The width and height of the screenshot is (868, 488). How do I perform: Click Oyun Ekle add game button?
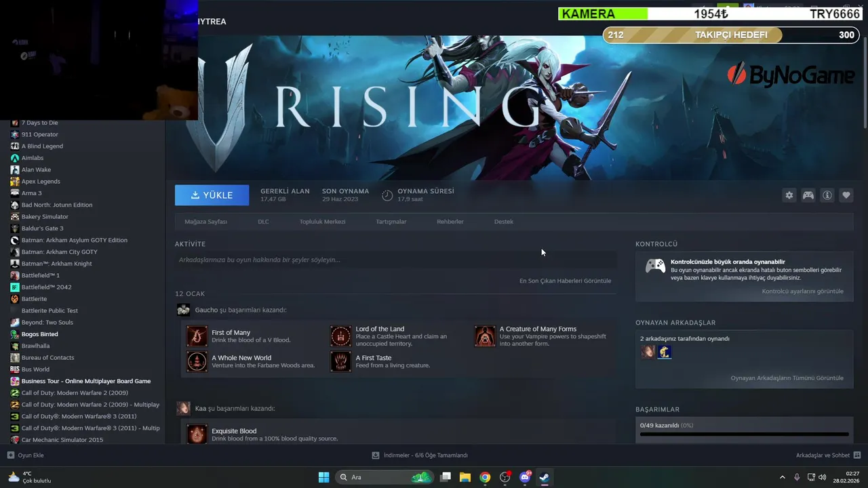point(26,455)
